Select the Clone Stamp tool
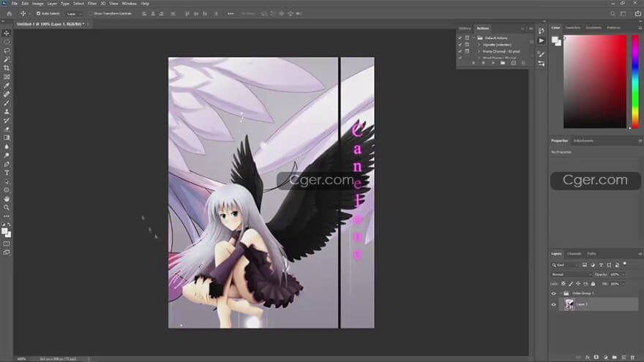 6,112
